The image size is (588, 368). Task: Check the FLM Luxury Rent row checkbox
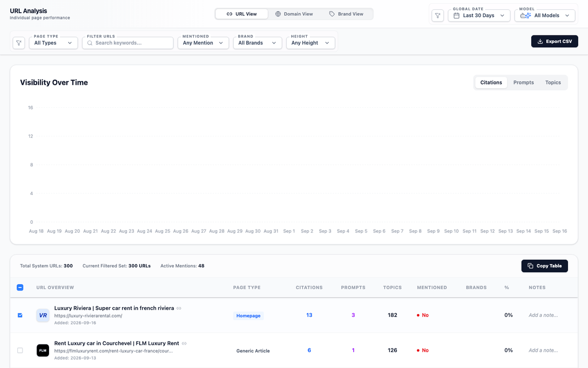(x=20, y=350)
